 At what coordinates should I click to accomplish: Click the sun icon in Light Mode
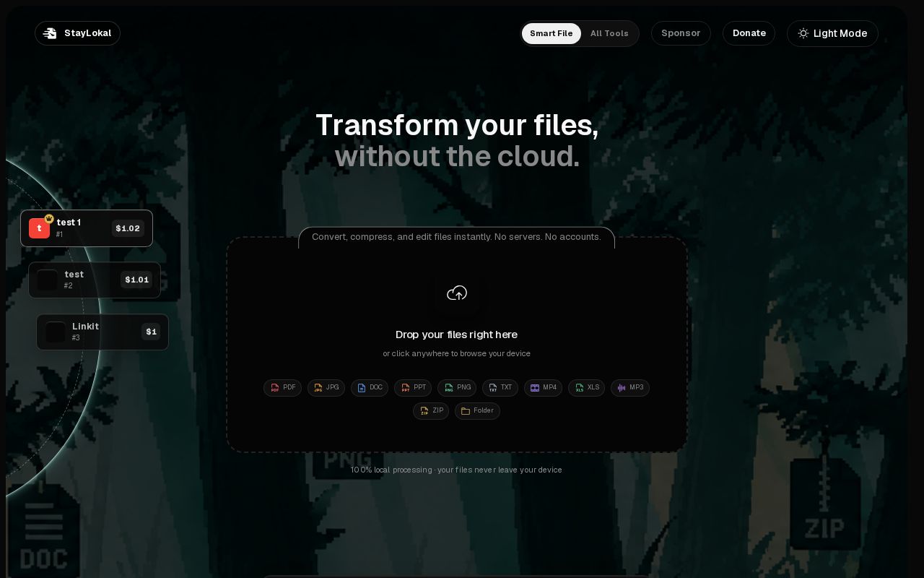[x=803, y=33]
